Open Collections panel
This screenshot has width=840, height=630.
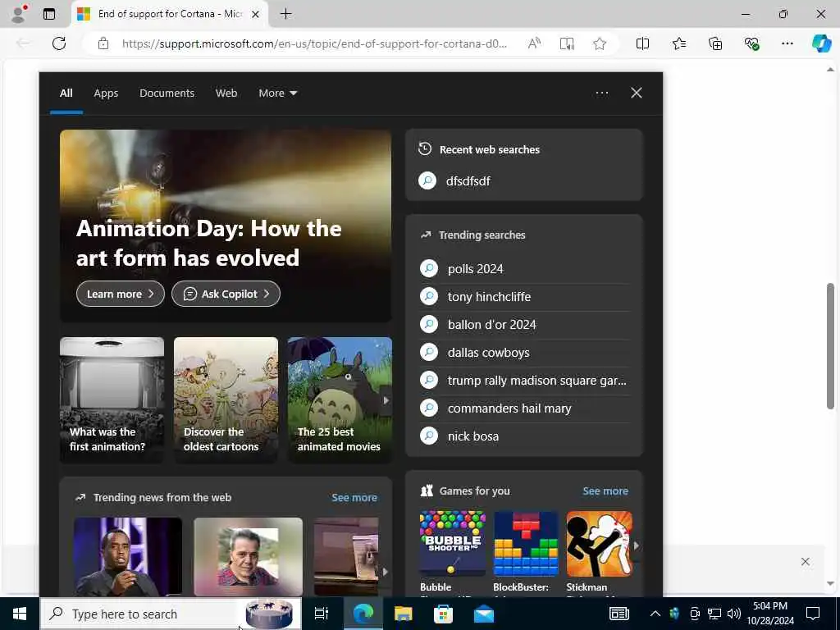[715, 43]
